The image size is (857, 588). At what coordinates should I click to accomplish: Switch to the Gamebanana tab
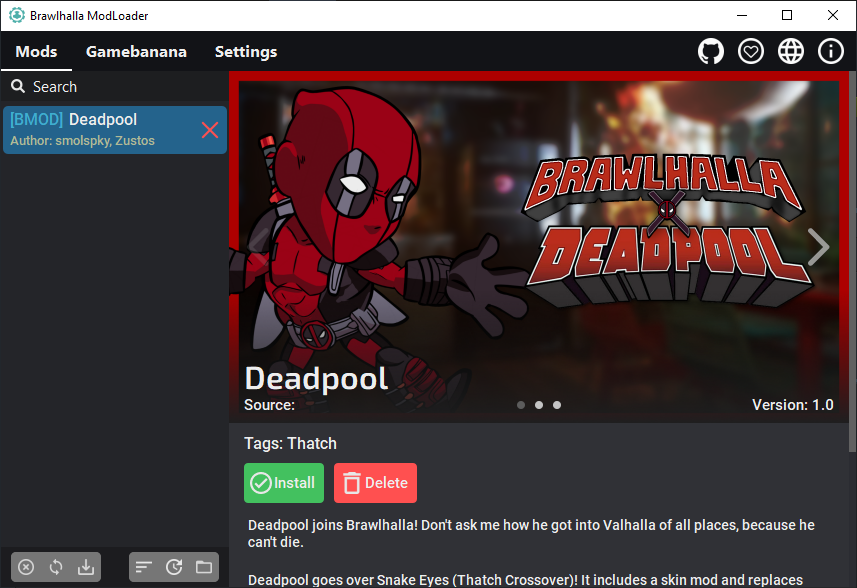tap(136, 51)
